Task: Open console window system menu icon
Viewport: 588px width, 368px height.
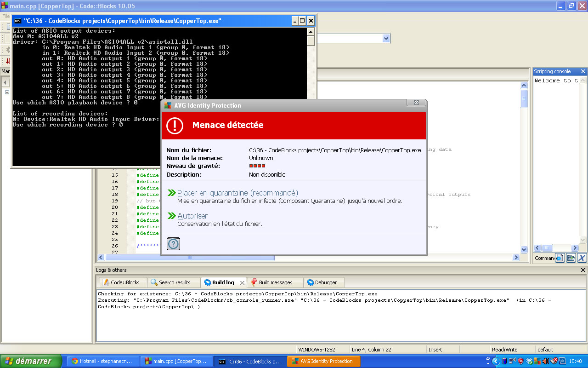Action: pos(17,21)
